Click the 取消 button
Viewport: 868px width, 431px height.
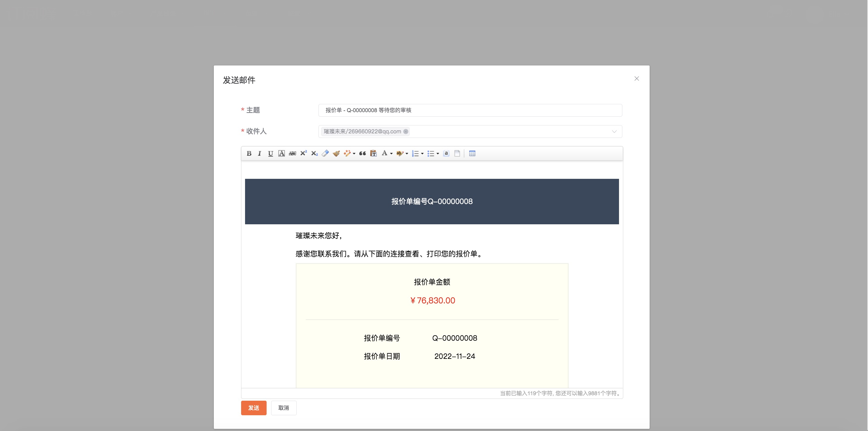tap(283, 408)
